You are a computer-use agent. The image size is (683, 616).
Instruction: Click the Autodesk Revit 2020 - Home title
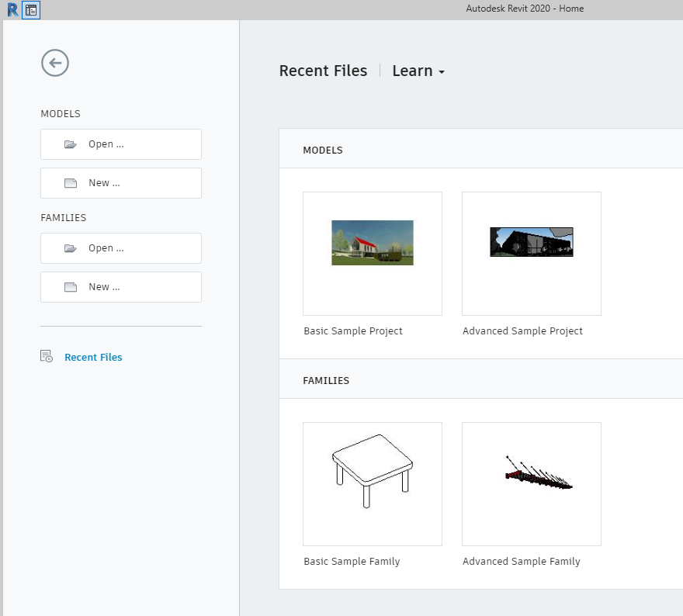525,9
